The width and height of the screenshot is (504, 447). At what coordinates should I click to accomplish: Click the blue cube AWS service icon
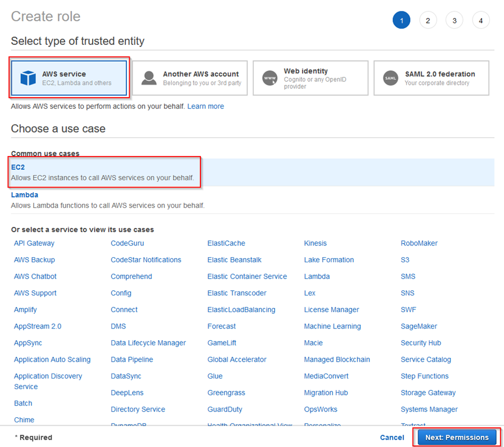(28, 78)
